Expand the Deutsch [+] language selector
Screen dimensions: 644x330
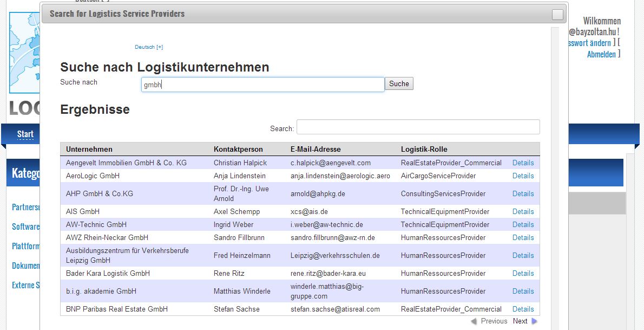tap(149, 47)
